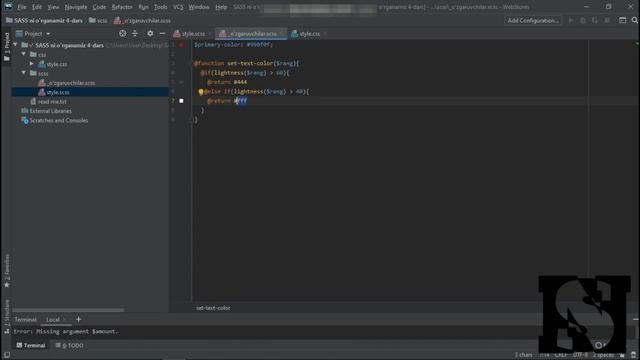Viewport: 640px width, 360px height.
Task: Open the View menu
Action: coord(53,7)
